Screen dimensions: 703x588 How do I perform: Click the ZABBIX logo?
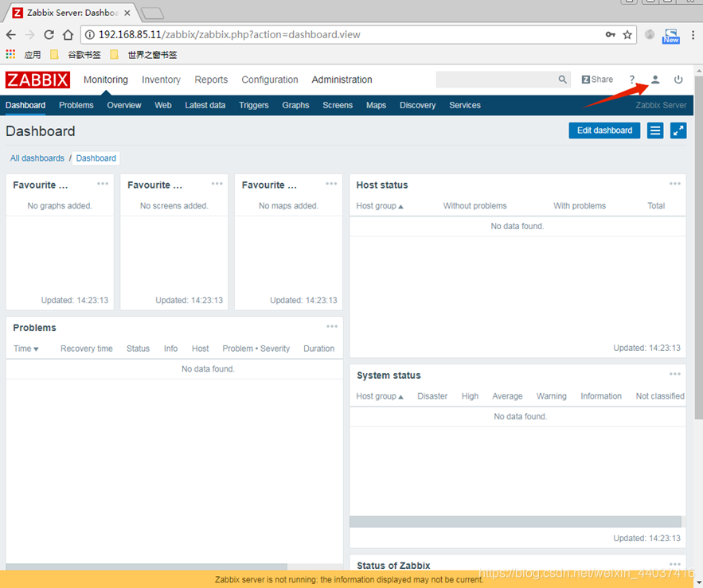coord(37,80)
